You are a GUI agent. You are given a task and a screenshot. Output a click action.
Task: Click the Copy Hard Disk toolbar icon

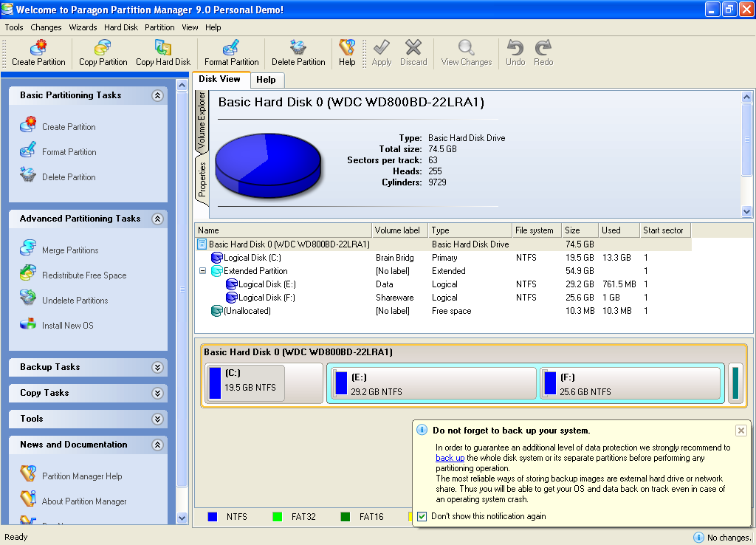pyautogui.click(x=162, y=53)
